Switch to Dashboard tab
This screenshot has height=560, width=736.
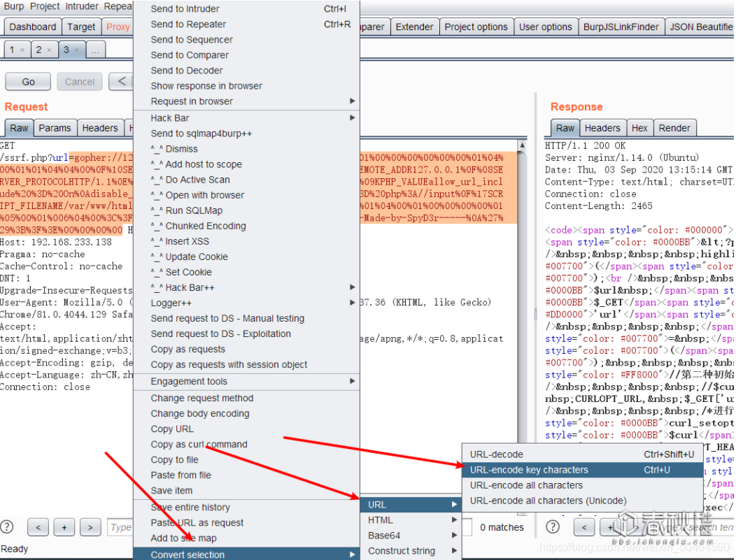point(33,27)
